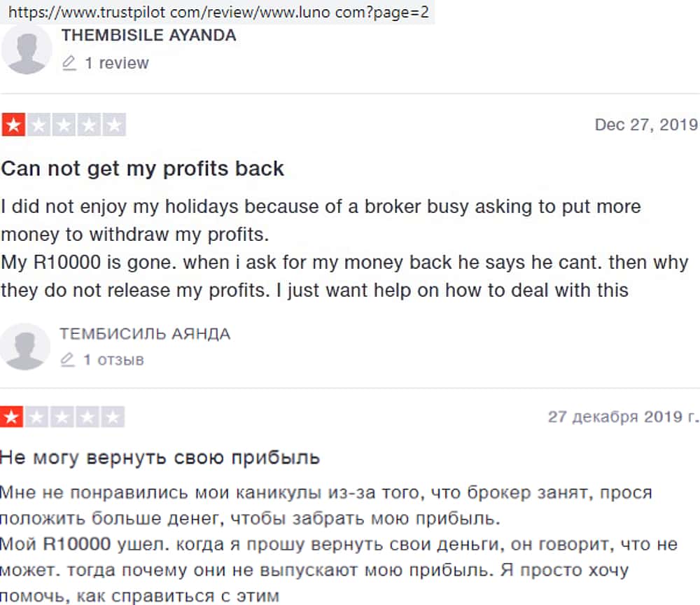700x605 pixels.
Task: Open 'Не могу вернуть свою прибыль' review title
Action: (160, 458)
